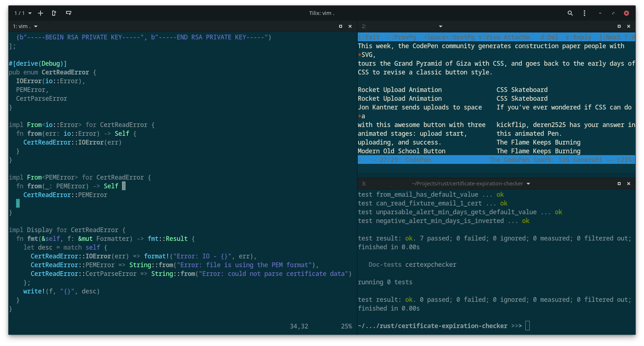Maximize terminal pane 2 showing email

tap(619, 26)
